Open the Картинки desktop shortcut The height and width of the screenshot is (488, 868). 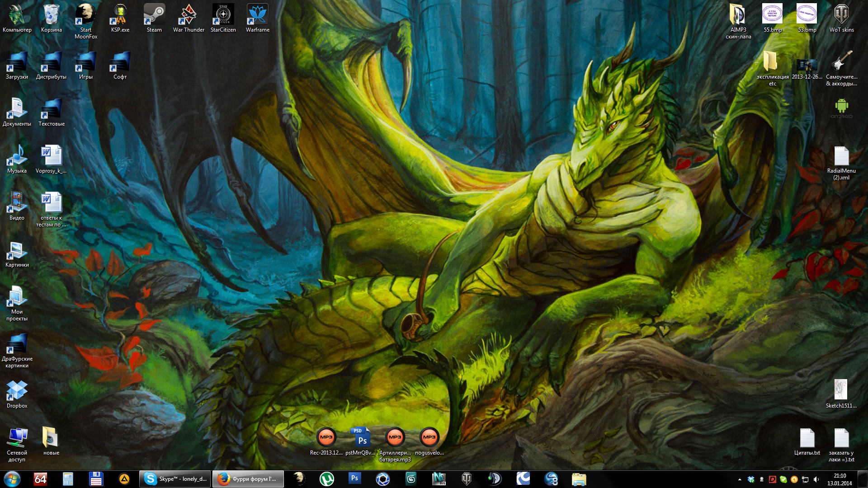coord(17,253)
